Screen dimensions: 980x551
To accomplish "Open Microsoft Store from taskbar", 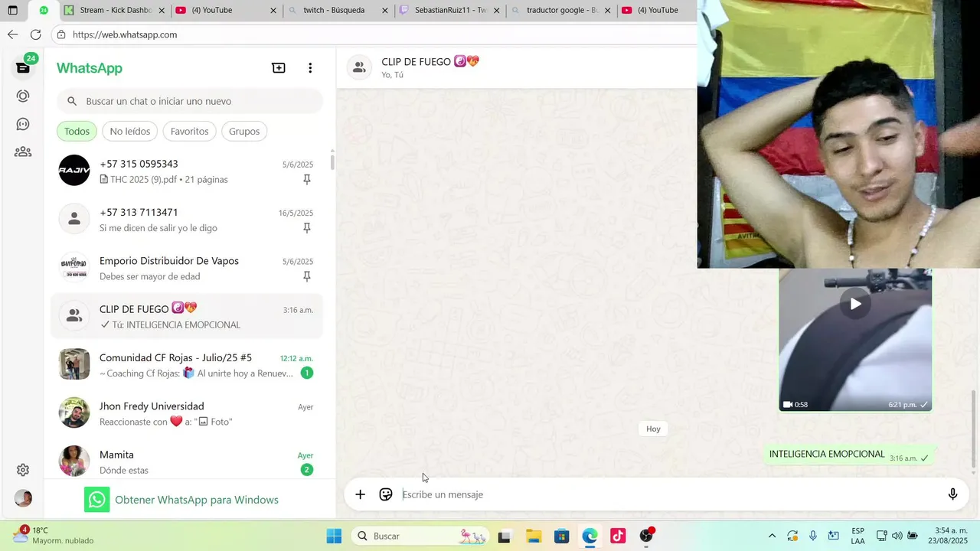I will 561,536.
